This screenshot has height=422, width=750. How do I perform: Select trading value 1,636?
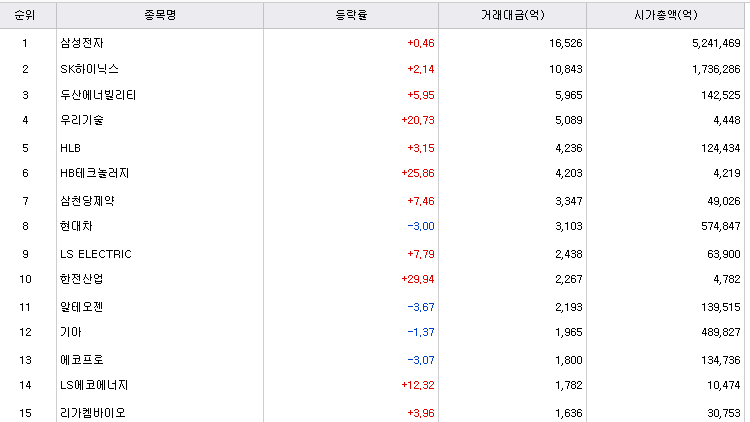click(x=569, y=413)
